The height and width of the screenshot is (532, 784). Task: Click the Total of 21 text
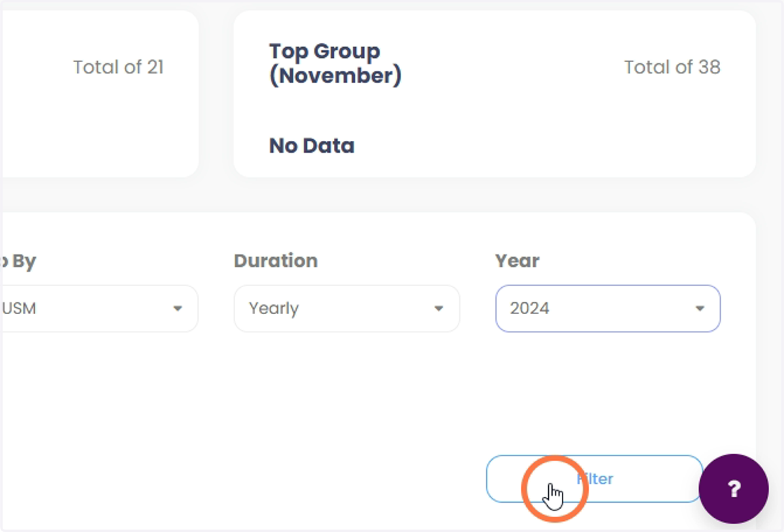click(118, 67)
